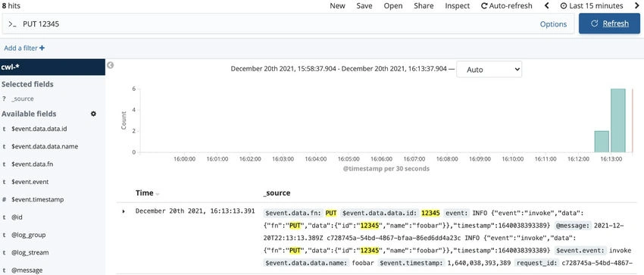Select field $event.event
Viewport: 644px width, 275px height.
(30, 182)
